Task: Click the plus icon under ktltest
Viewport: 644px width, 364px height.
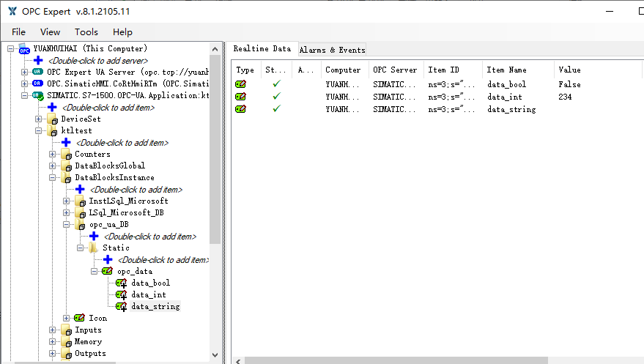Action: pyautogui.click(x=66, y=142)
